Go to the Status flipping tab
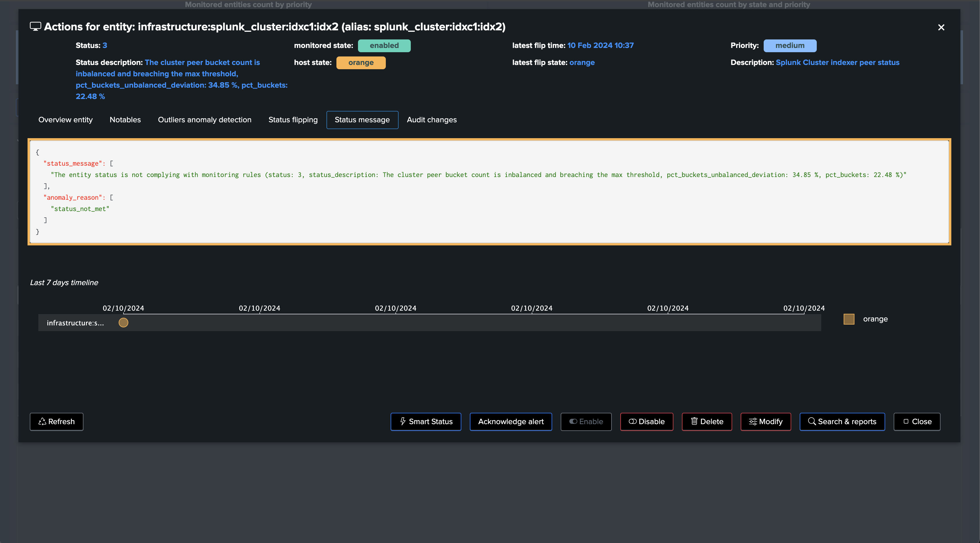 tap(293, 120)
